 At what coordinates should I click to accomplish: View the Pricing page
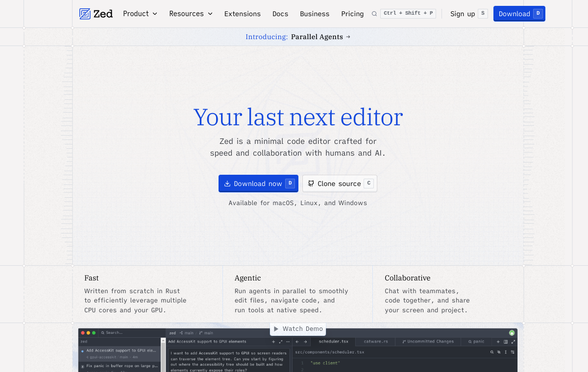pyautogui.click(x=352, y=14)
